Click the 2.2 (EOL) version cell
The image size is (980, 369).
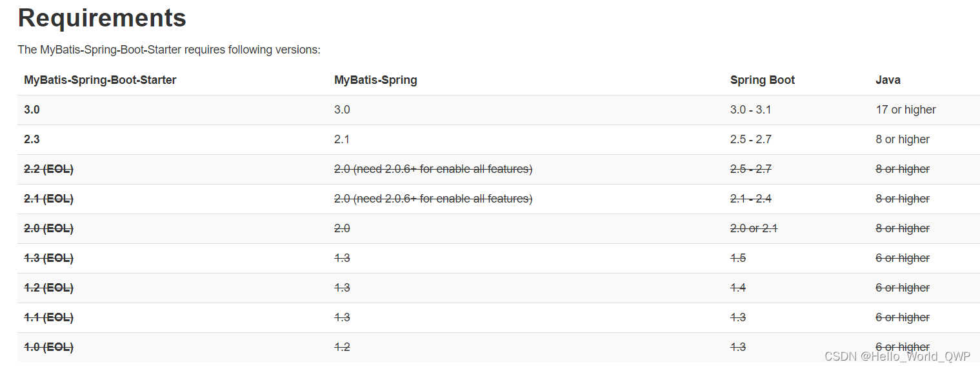(x=48, y=169)
